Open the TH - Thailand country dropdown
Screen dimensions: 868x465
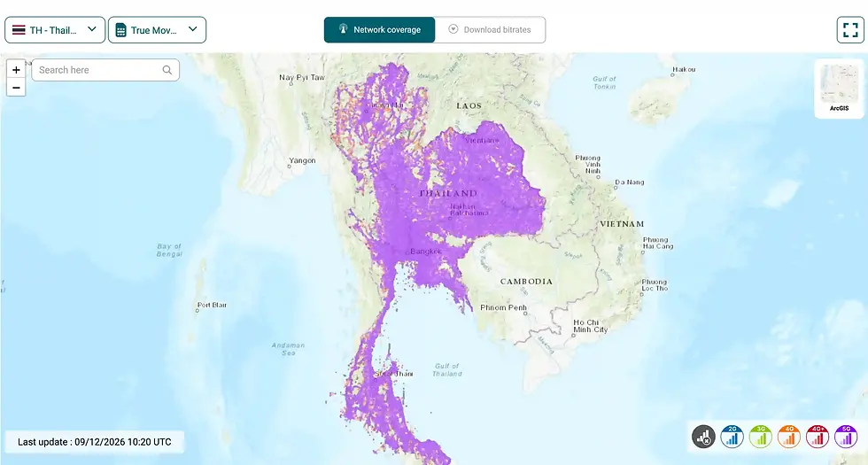(55, 30)
